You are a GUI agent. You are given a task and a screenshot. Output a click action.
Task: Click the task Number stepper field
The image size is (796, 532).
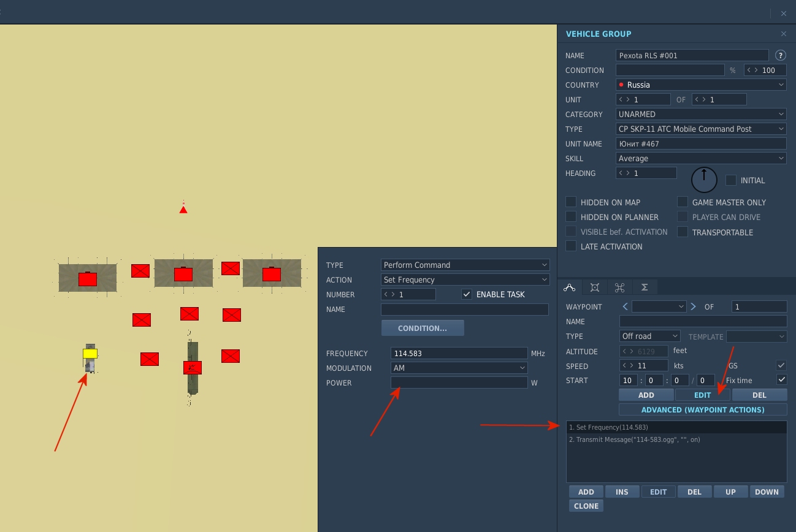tap(408, 294)
